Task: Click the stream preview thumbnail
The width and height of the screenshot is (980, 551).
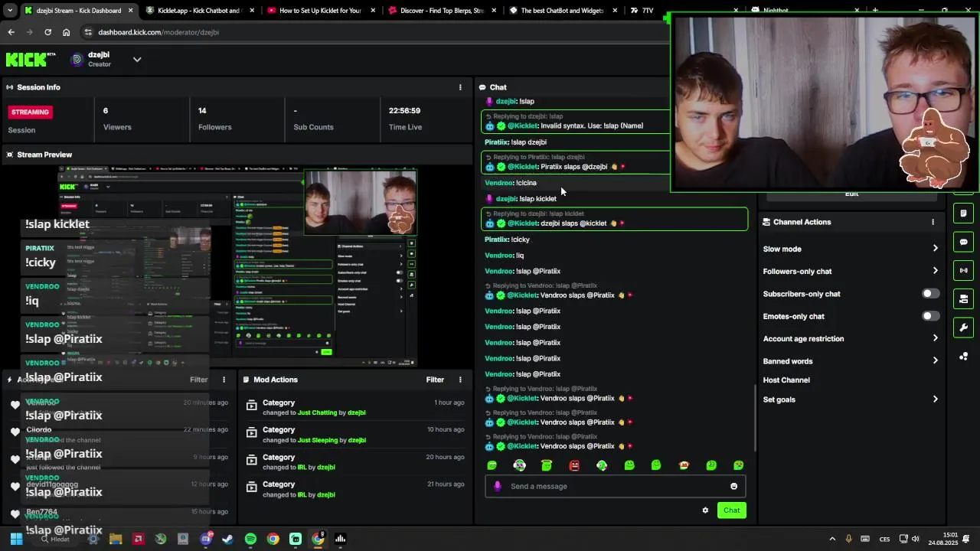Action: [x=237, y=267]
